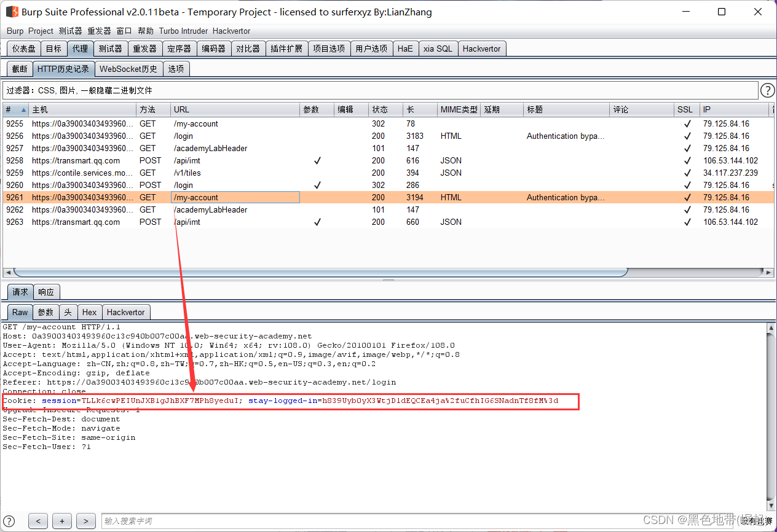Select history row 9262 /academyLabHeader
Viewport: 777px width, 532px height.
point(388,209)
